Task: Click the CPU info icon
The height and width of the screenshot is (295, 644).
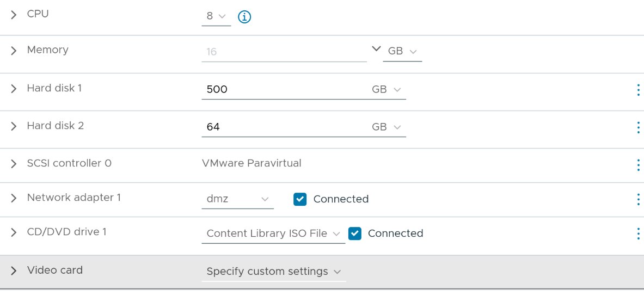Action: tap(244, 17)
